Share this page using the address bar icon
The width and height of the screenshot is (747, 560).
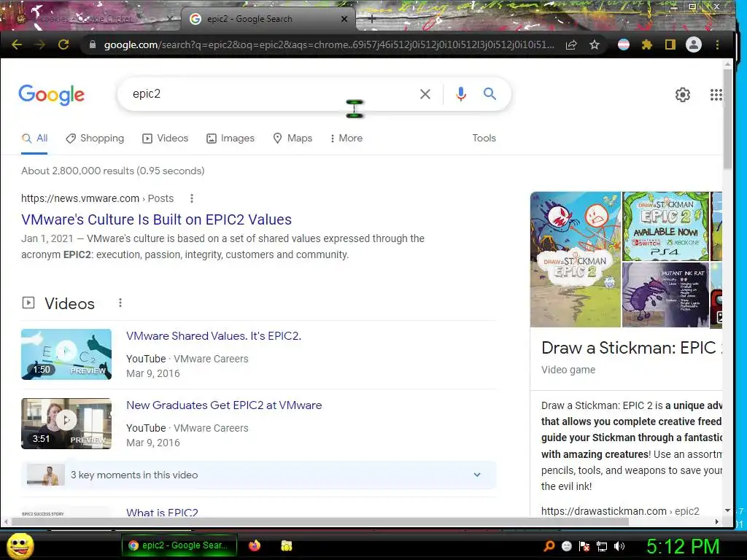[571, 44]
